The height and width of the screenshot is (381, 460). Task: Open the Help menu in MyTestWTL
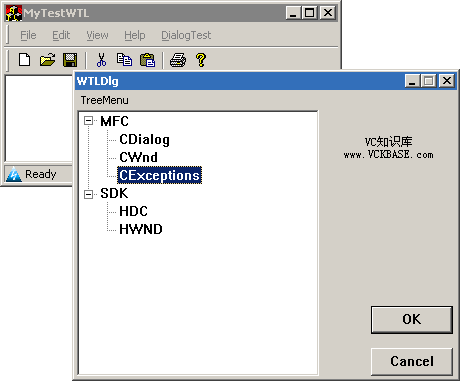tap(135, 35)
